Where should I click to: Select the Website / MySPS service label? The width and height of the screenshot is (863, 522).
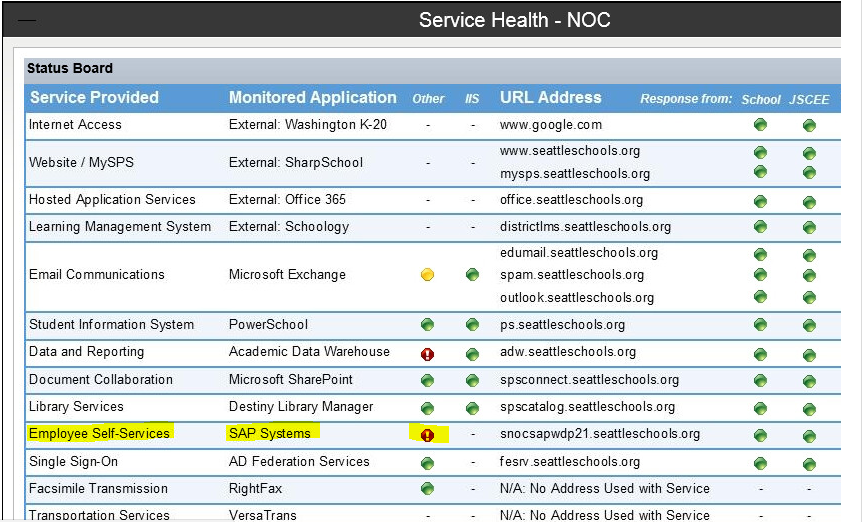[81, 162]
